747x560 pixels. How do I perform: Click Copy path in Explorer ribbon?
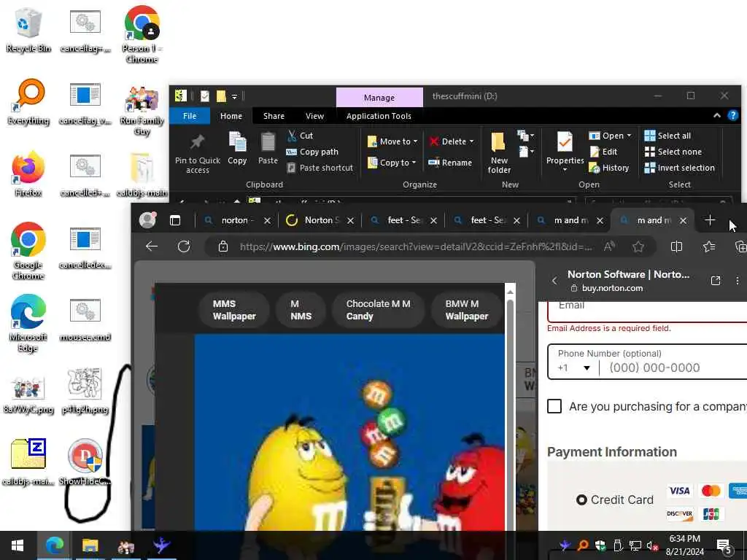point(312,152)
